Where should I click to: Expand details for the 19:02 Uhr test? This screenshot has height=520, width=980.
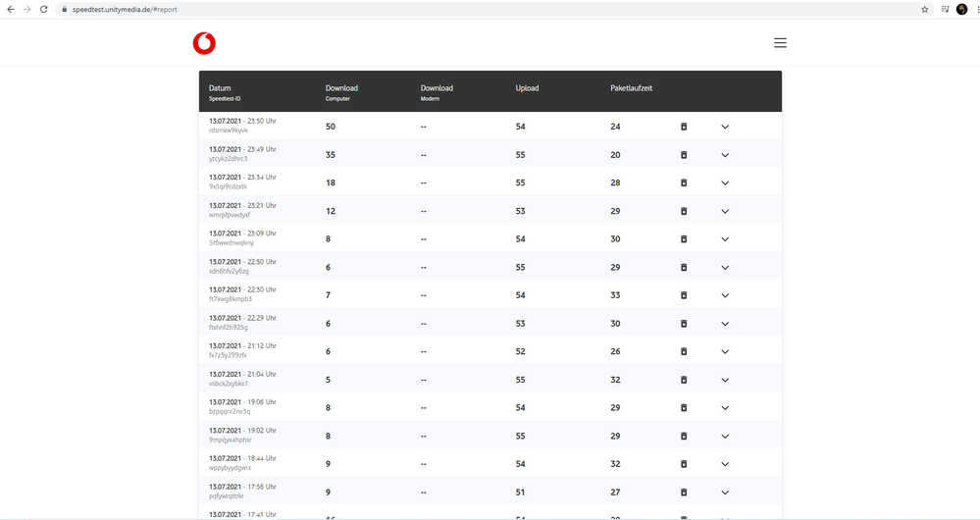[x=725, y=437]
